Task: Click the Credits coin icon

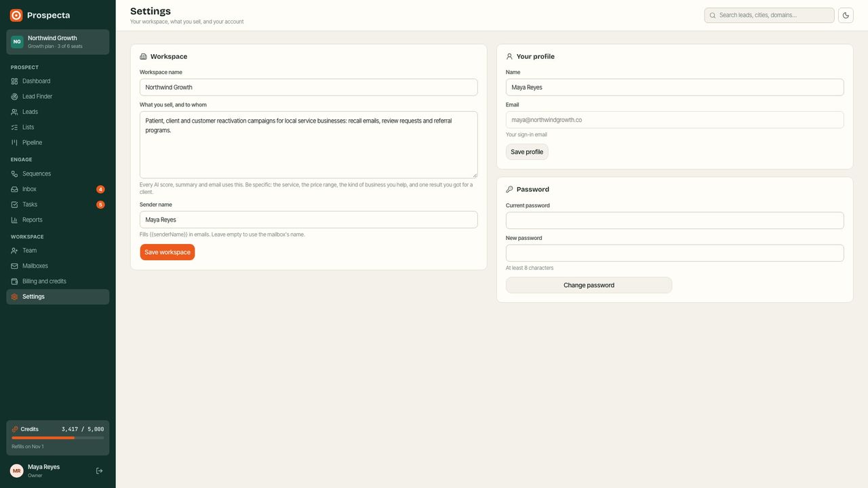Action: point(15,429)
